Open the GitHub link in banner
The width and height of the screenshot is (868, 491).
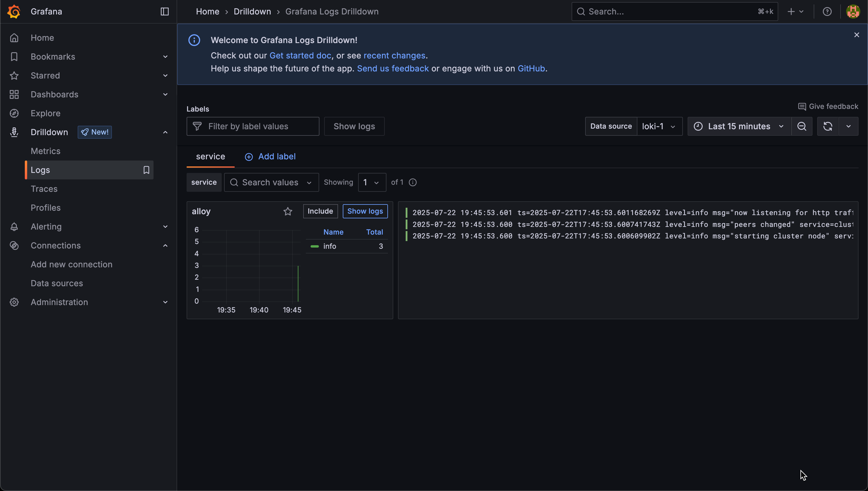(531, 68)
